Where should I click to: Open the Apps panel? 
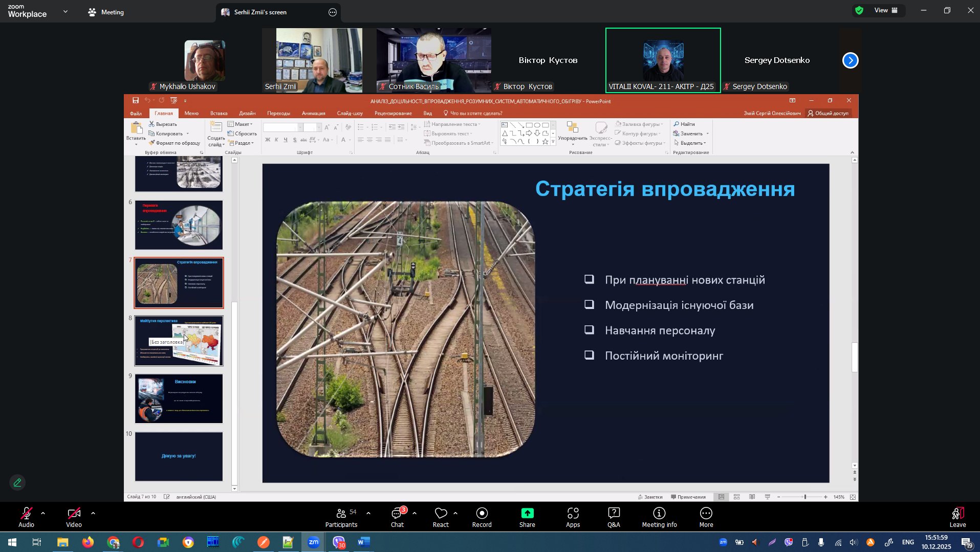tap(573, 517)
